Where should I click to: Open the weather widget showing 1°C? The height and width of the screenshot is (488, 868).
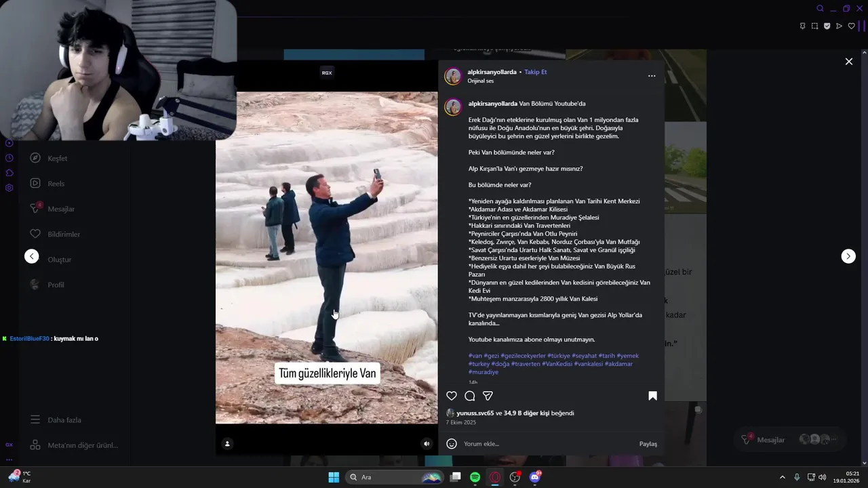[19, 477]
